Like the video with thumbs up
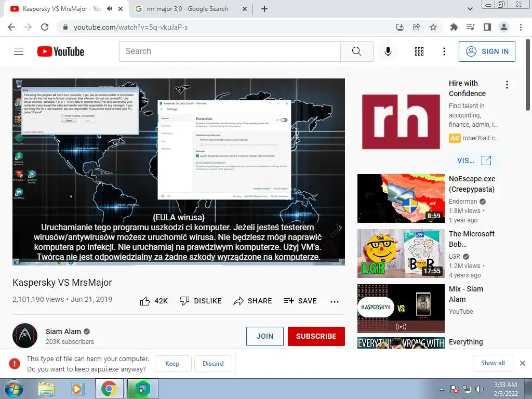The image size is (532, 399). pyautogui.click(x=154, y=301)
